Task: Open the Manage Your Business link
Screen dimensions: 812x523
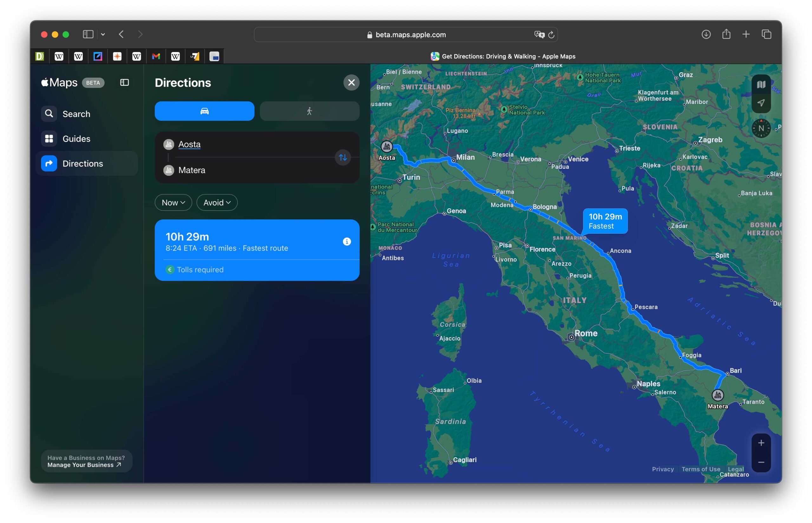Action: 84,465
